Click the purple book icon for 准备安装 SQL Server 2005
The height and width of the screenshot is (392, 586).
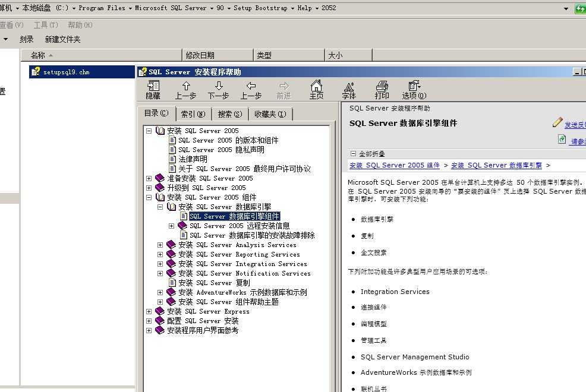pyautogui.click(x=160, y=178)
